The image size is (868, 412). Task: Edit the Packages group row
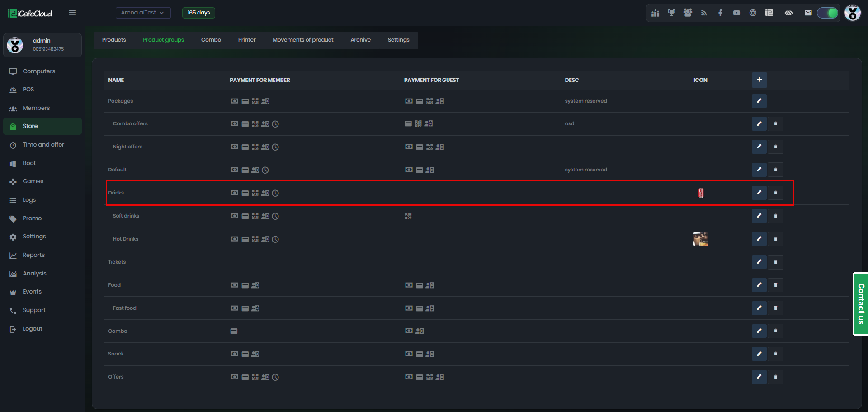[759, 101]
